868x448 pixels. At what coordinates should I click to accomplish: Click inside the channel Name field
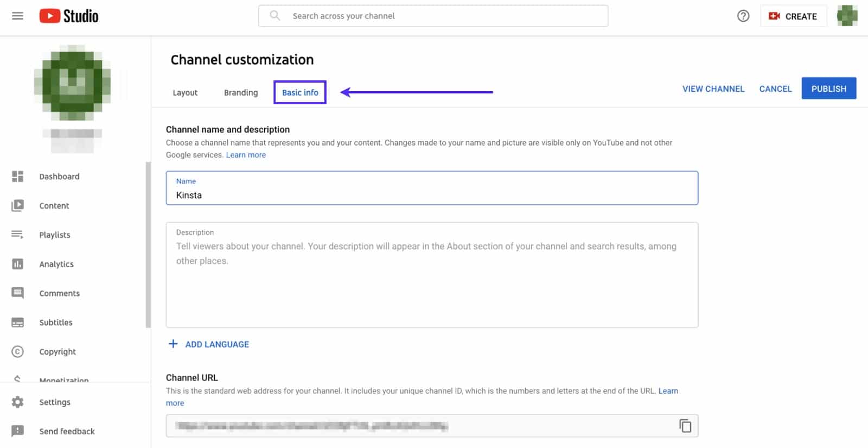pos(431,195)
